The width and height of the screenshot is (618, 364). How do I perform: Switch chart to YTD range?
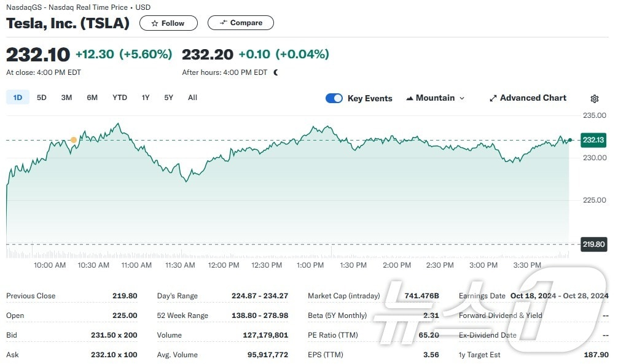coord(120,98)
